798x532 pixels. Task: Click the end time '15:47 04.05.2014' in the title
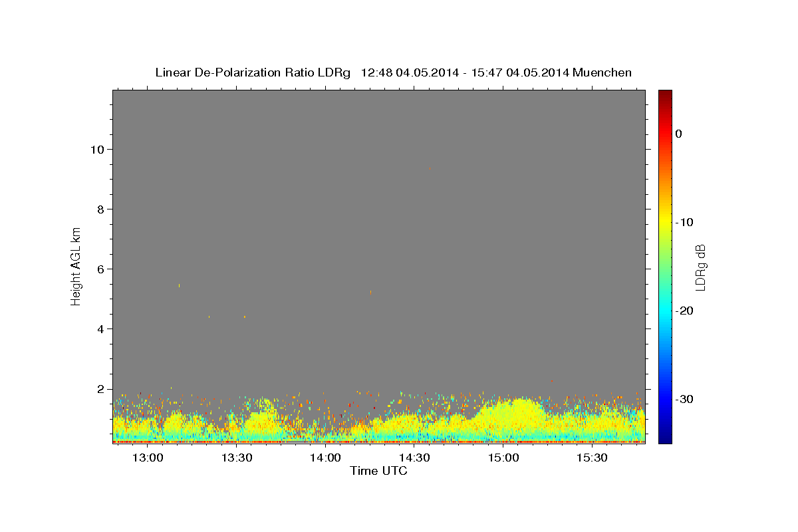click(x=520, y=72)
